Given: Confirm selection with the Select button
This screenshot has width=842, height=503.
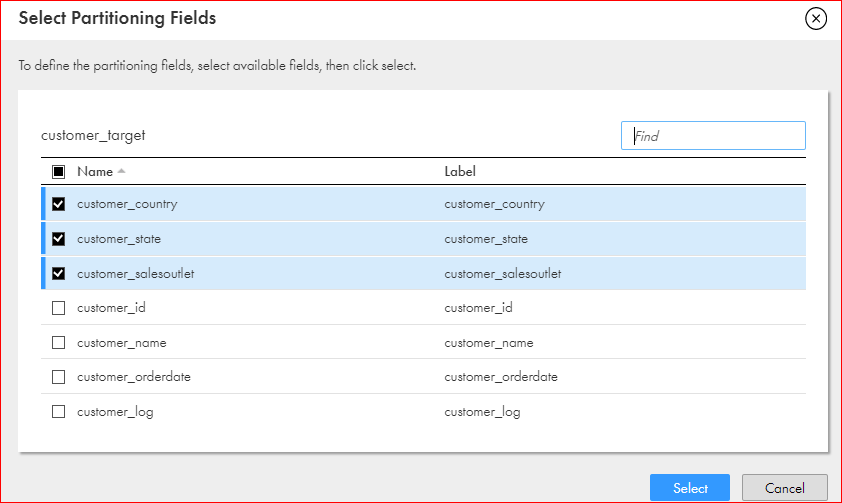Looking at the screenshot, I should click(690, 488).
